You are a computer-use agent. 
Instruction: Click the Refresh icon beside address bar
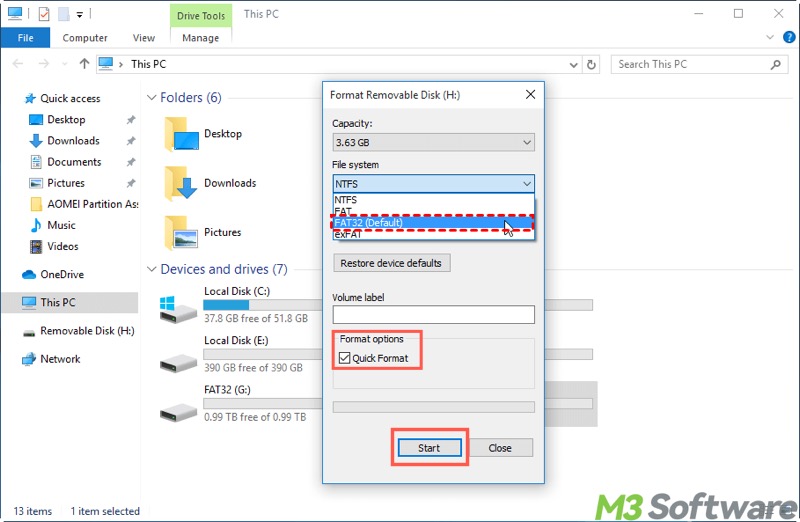pyautogui.click(x=591, y=64)
